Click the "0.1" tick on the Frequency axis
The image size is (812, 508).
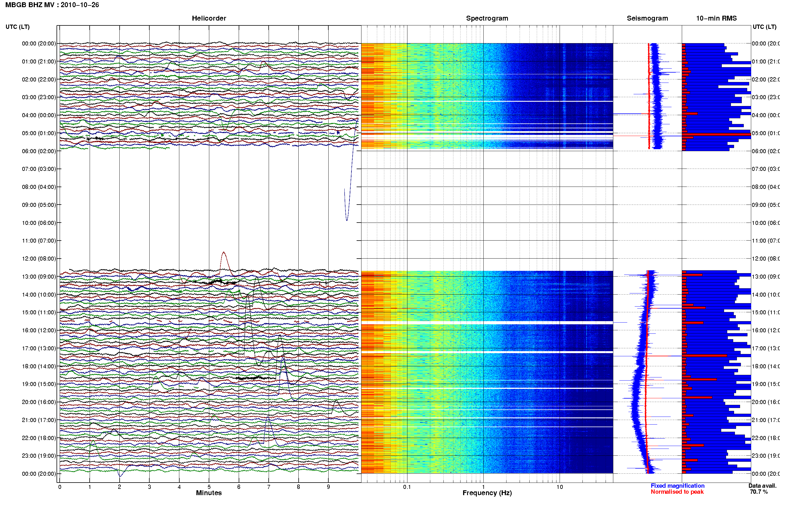pyautogui.click(x=407, y=487)
